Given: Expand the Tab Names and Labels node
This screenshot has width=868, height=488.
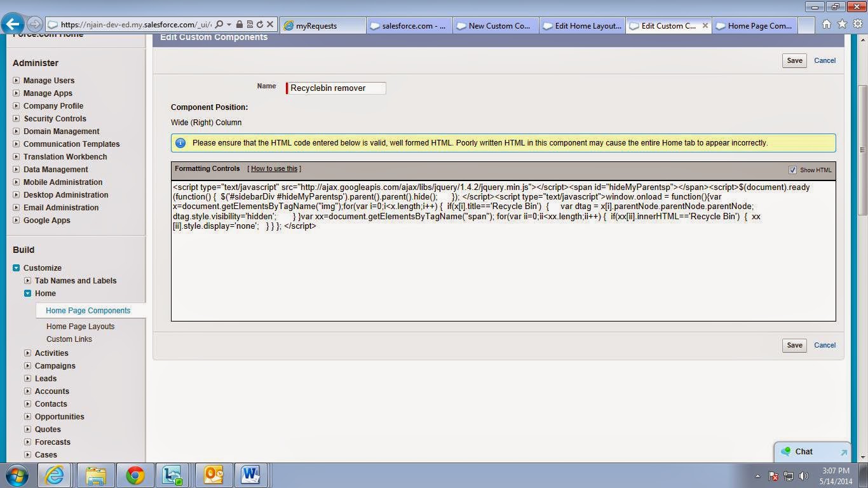Looking at the screenshot, I should pyautogui.click(x=28, y=281).
